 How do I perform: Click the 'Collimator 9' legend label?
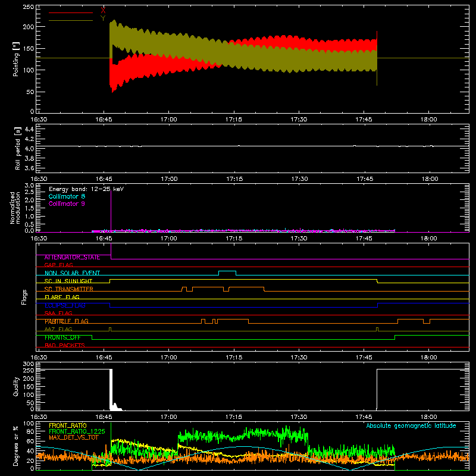pyautogui.click(x=67, y=203)
